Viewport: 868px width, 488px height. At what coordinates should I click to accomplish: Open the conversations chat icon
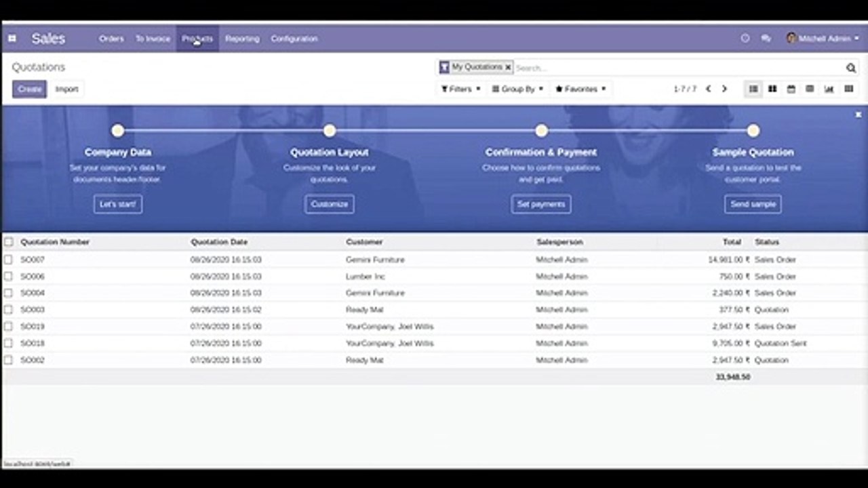(766, 39)
